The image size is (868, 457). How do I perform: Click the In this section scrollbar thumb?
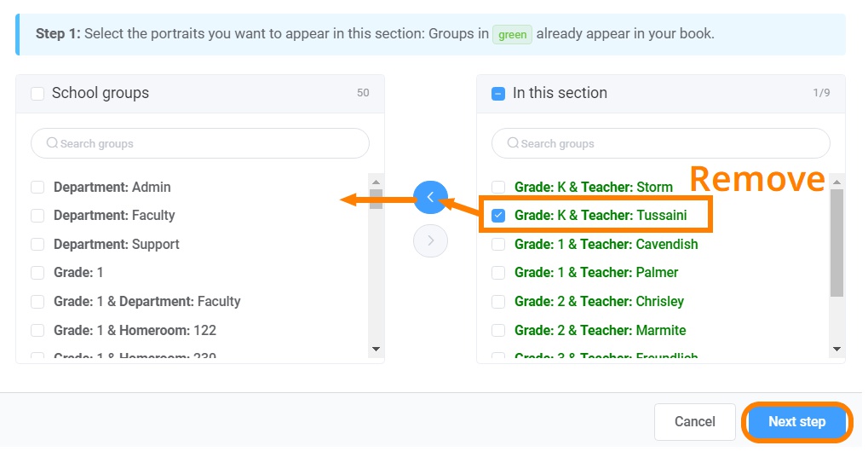(836, 243)
